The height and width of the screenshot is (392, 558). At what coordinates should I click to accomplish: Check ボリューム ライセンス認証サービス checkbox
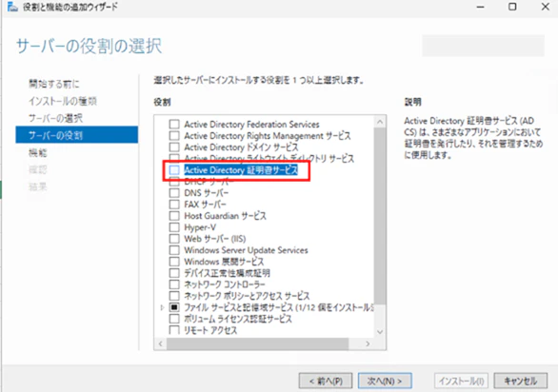click(174, 319)
